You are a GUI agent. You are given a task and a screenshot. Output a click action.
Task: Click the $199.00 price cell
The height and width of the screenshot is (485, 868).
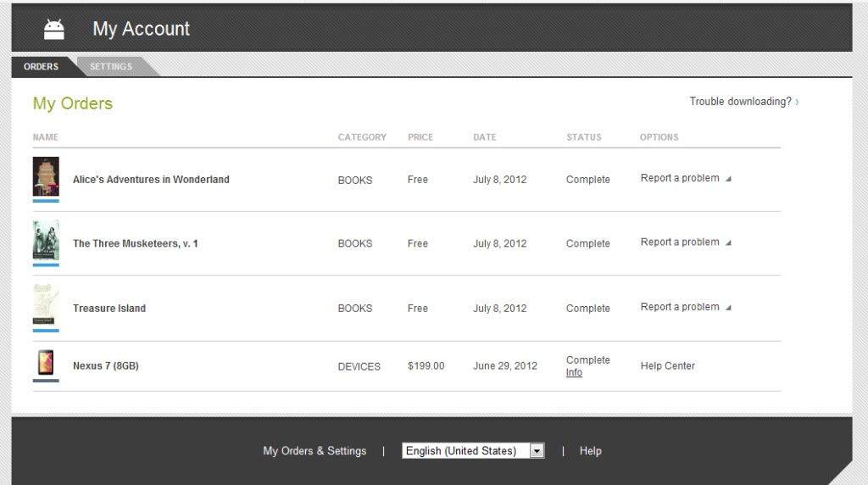(426, 366)
